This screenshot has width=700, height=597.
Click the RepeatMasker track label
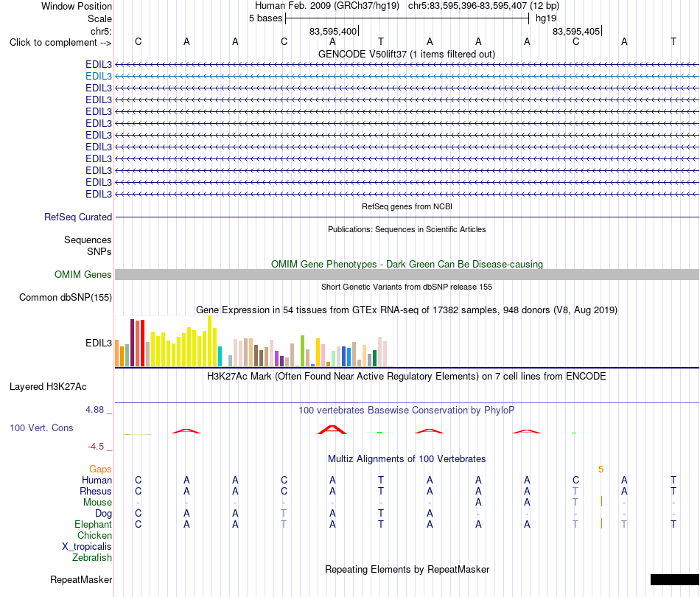point(81,579)
